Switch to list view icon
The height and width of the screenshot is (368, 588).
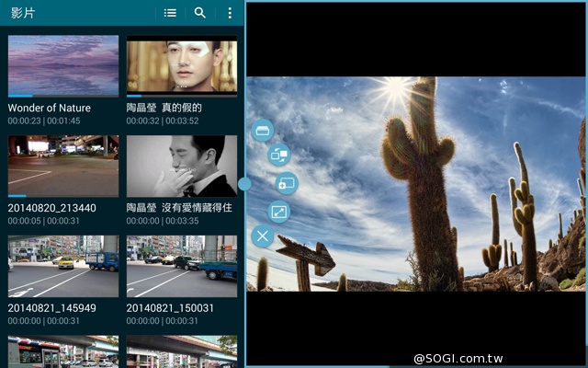coord(170,13)
